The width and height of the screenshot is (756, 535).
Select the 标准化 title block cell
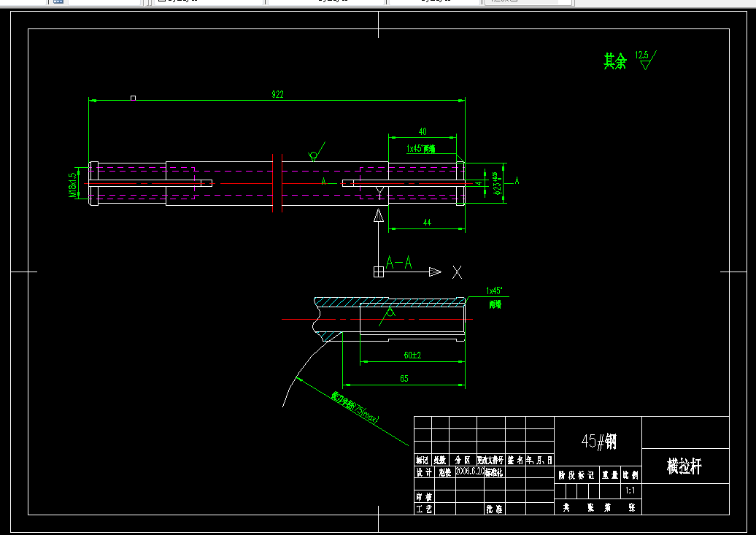click(x=494, y=473)
